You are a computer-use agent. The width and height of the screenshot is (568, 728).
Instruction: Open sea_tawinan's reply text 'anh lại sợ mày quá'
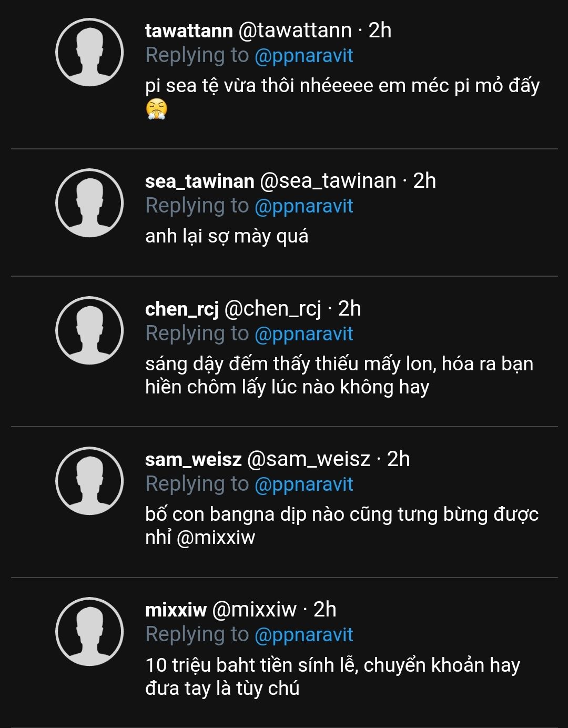click(227, 236)
